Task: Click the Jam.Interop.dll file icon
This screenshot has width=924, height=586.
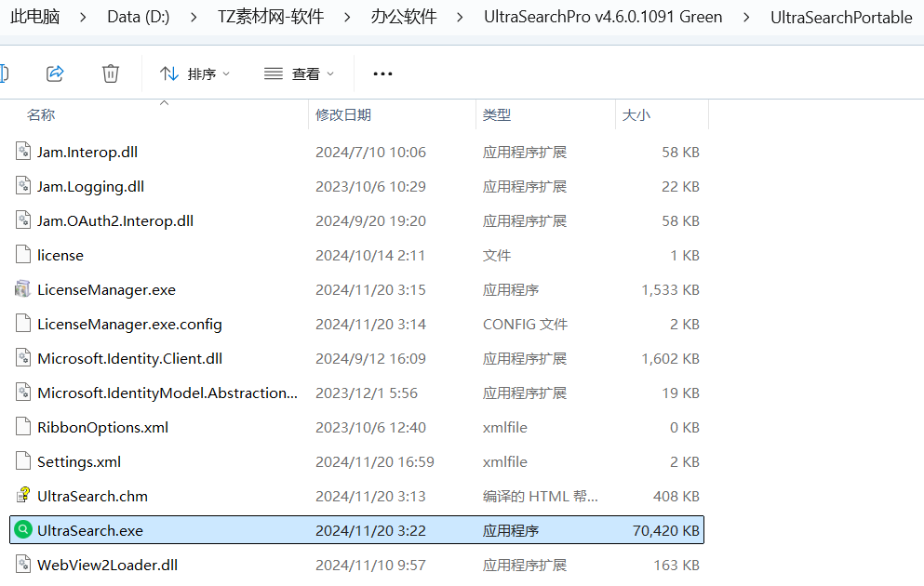Action: tap(23, 152)
